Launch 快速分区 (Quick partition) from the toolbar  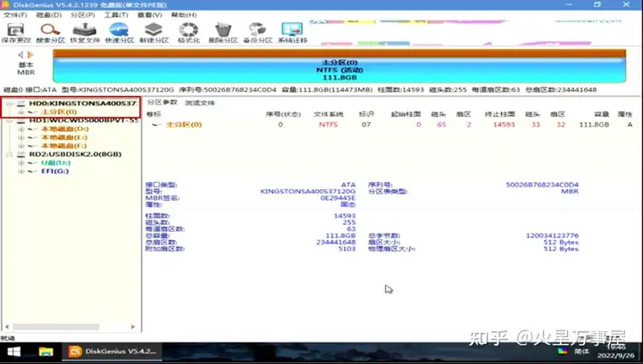click(x=119, y=30)
